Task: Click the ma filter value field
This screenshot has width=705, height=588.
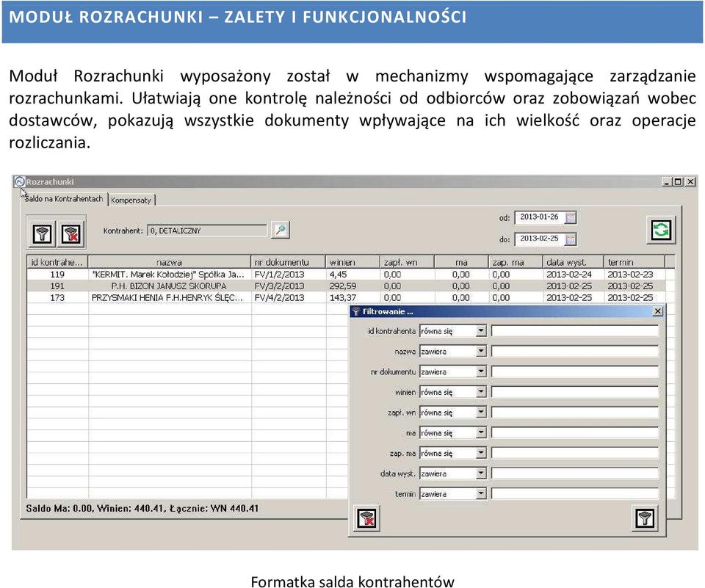Action: click(575, 433)
